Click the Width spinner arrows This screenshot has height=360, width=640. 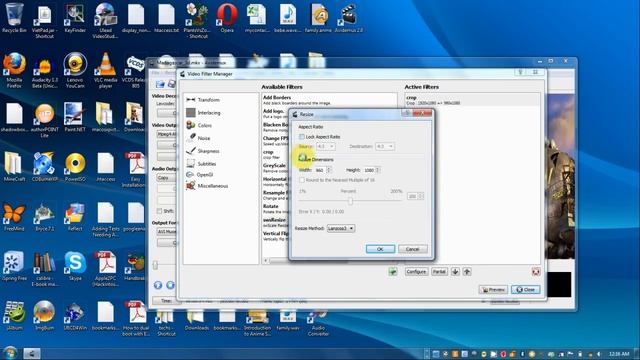[329, 170]
